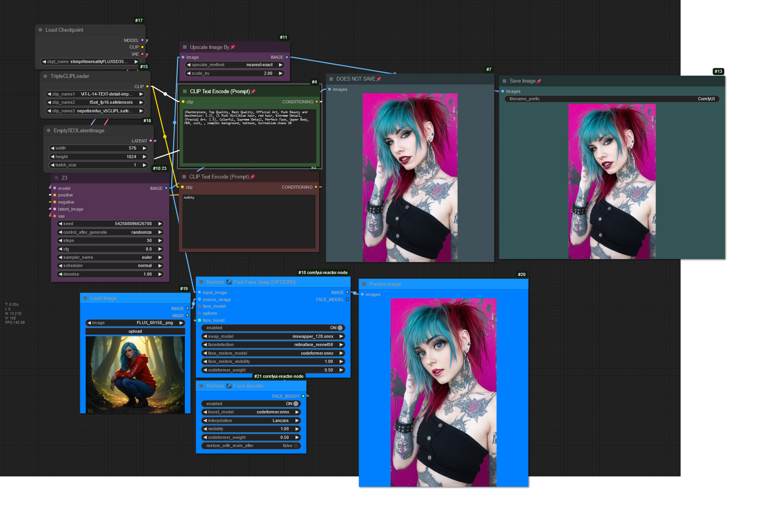The width and height of the screenshot is (760, 532).
Task: Click the pin icon on Save Image
Action: pyautogui.click(x=539, y=81)
